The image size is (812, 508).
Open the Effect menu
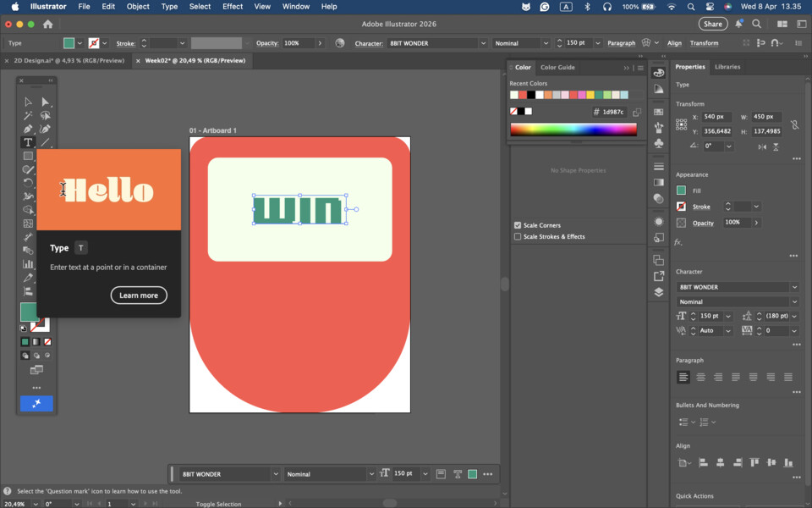[233, 7]
